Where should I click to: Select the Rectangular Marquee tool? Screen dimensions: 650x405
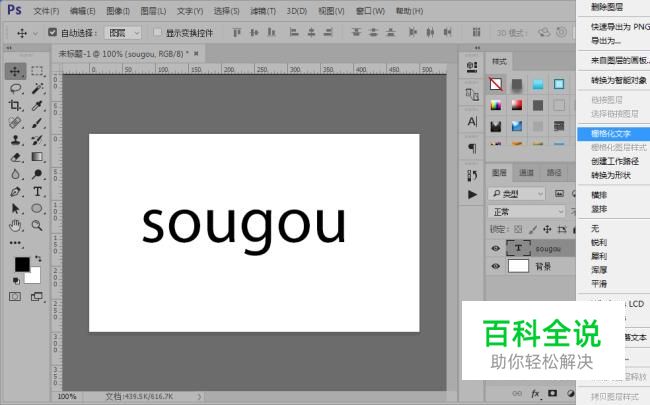(37, 71)
